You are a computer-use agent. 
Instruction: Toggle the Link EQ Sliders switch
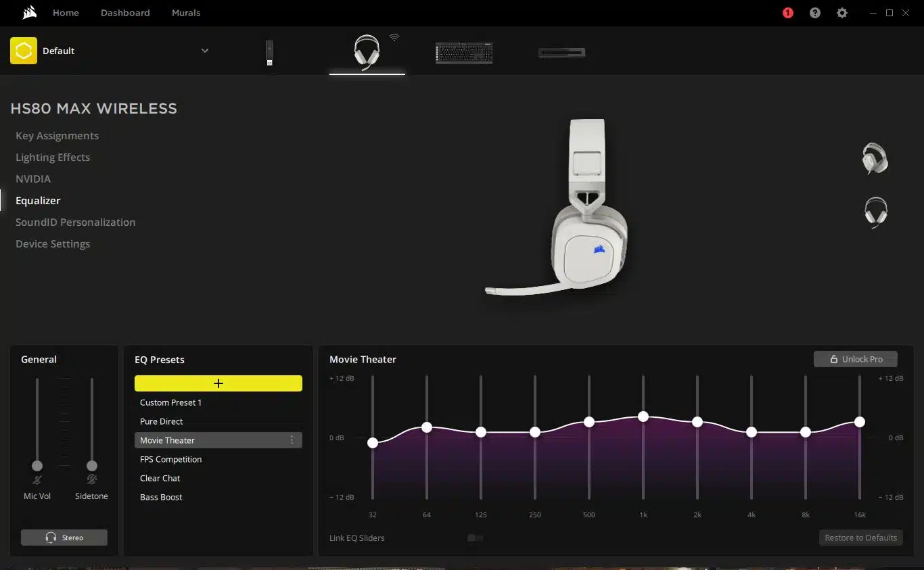click(476, 538)
